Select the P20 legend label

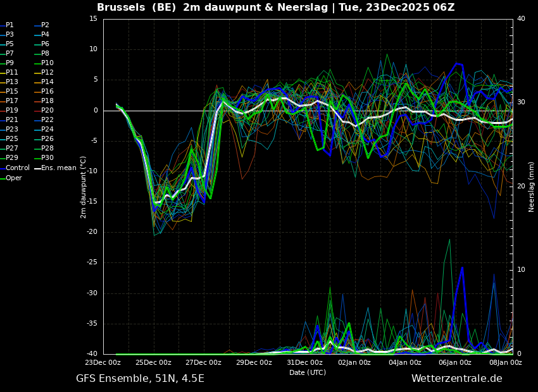coord(47,111)
